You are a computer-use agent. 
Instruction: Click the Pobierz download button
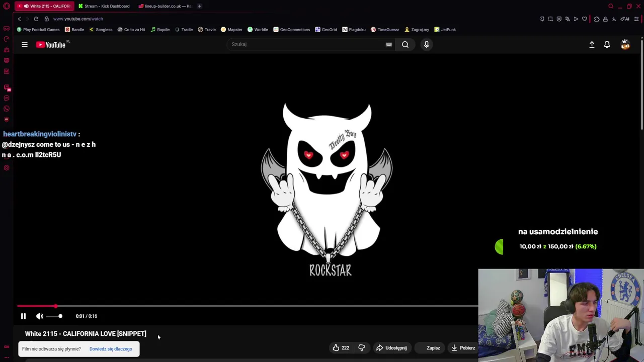463,348
